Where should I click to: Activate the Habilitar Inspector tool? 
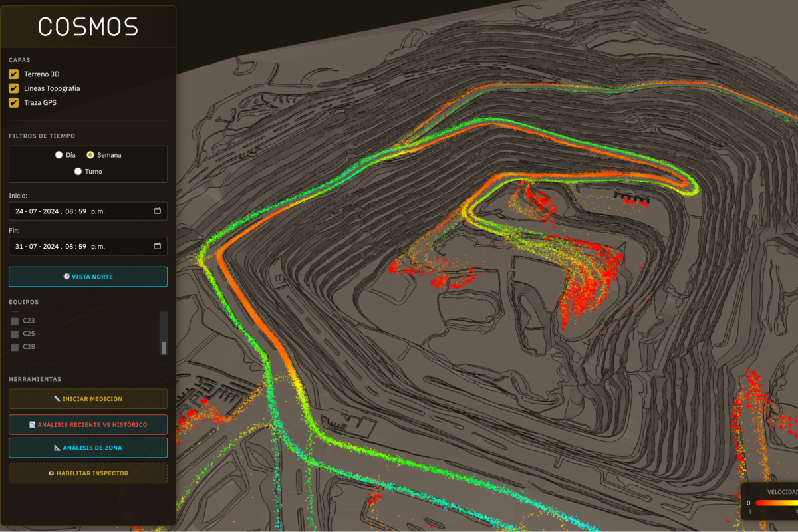(x=88, y=473)
